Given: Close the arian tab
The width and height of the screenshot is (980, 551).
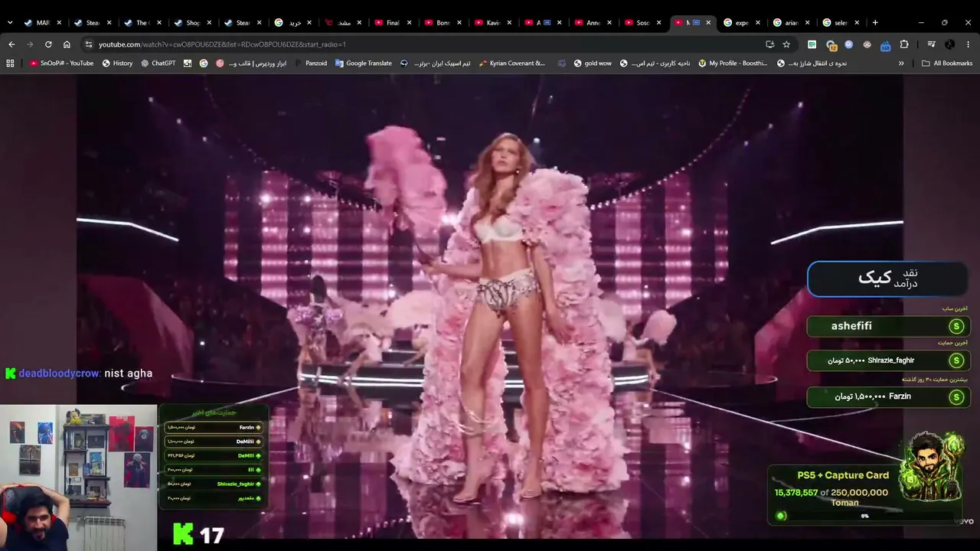Looking at the screenshot, I should pyautogui.click(x=807, y=23).
